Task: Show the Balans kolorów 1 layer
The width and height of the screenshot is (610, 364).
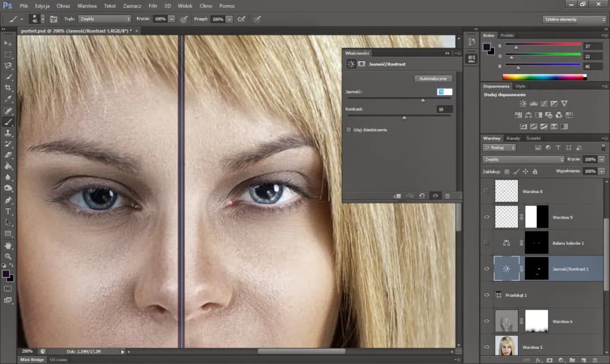Action: 486,243
